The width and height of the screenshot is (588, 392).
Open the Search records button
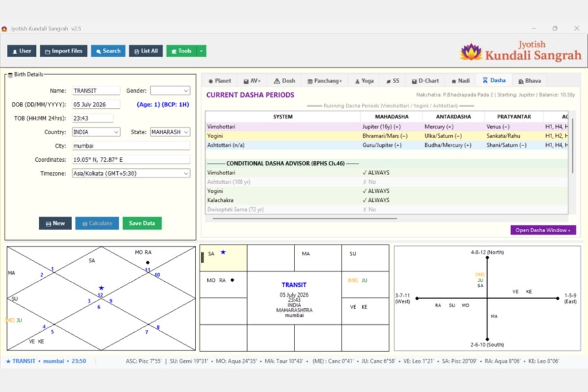(x=108, y=51)
